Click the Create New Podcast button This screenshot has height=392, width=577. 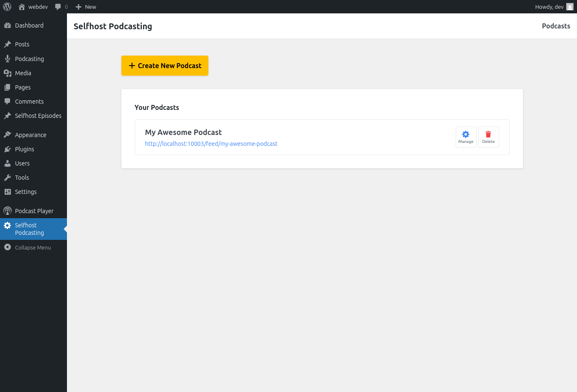(x=165, y=66)
